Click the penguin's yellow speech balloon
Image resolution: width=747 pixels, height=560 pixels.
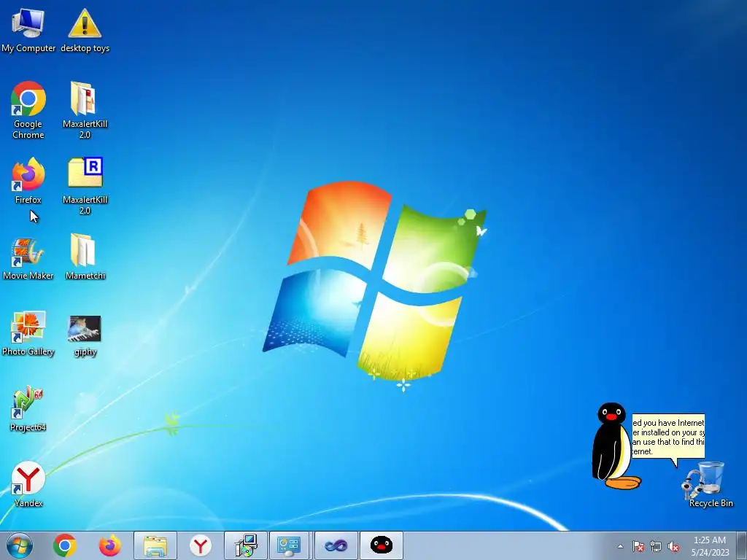click(x=668, y=437)
